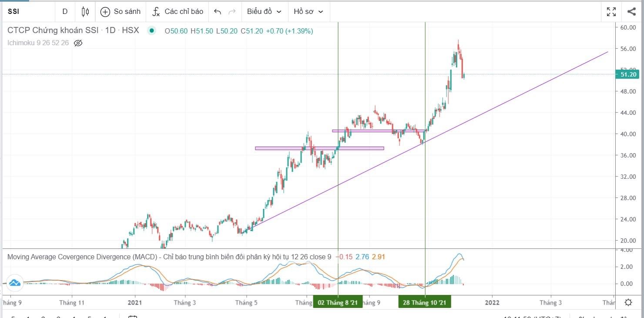Expand the Biểu đồ dropdown
The height and width of the screenshot is (318, 644).
pos(264,12)
